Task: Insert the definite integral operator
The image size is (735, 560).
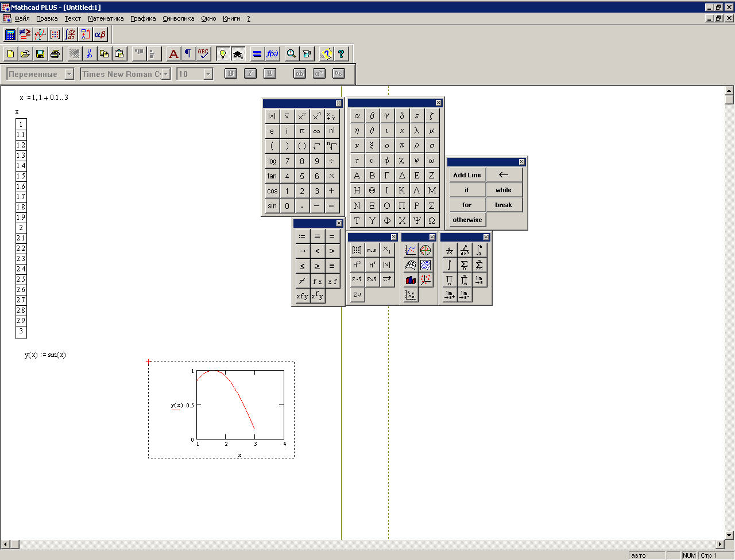Action: pyautogui.click(x=479, y=250)
